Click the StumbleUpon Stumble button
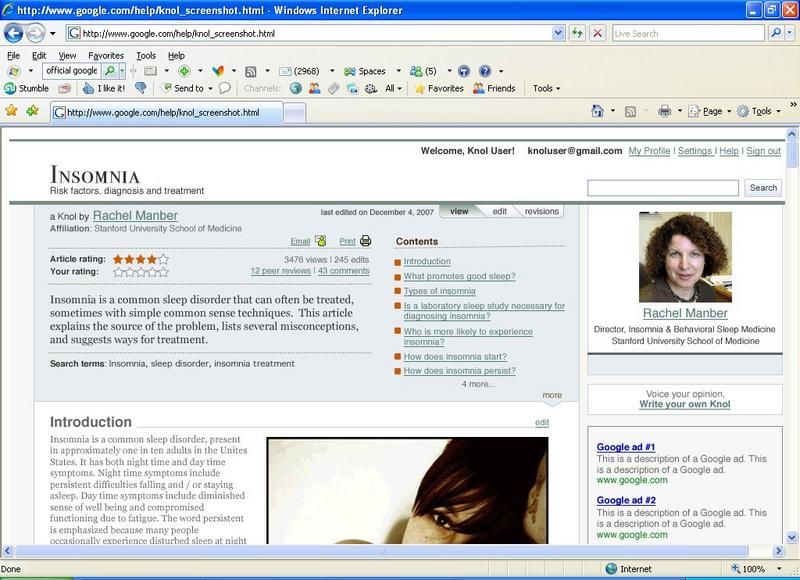Viewport: 800px width, 580px height. (27, 88)
